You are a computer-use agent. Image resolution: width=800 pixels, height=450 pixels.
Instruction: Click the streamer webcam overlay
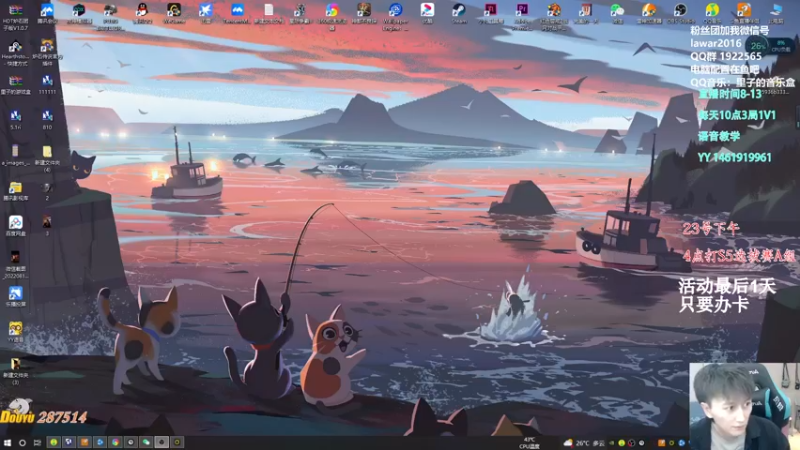(x=744, y=406)
